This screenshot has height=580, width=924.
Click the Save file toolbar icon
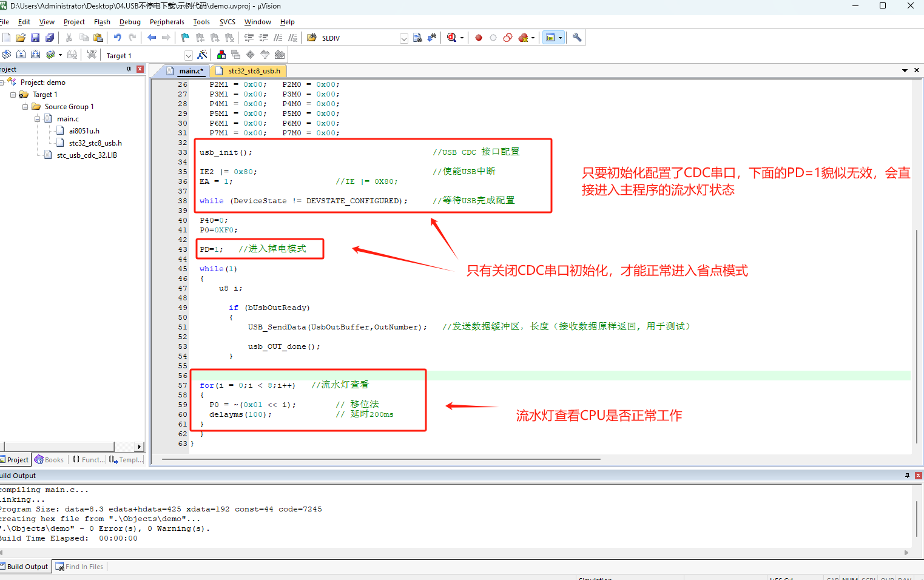click(x=35, y=38)
